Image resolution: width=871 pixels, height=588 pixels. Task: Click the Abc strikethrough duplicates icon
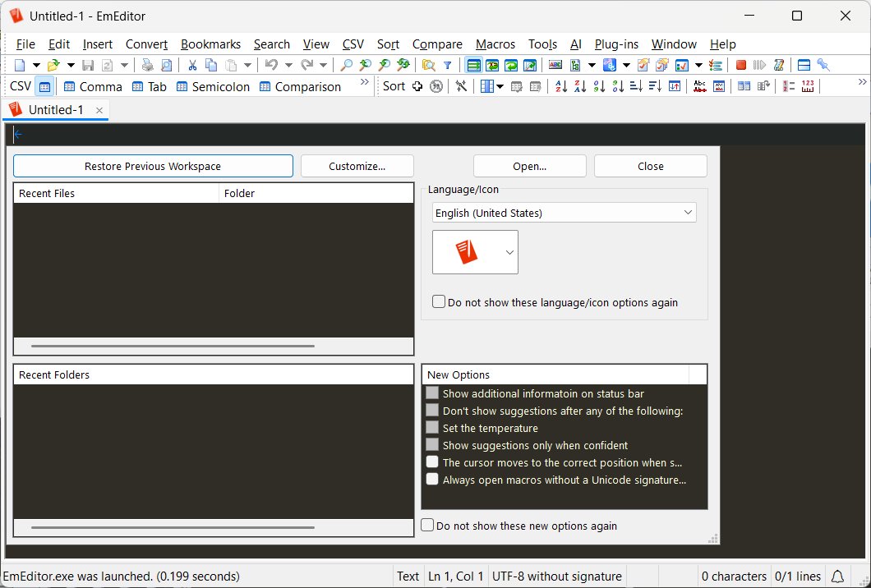point(700,86)
